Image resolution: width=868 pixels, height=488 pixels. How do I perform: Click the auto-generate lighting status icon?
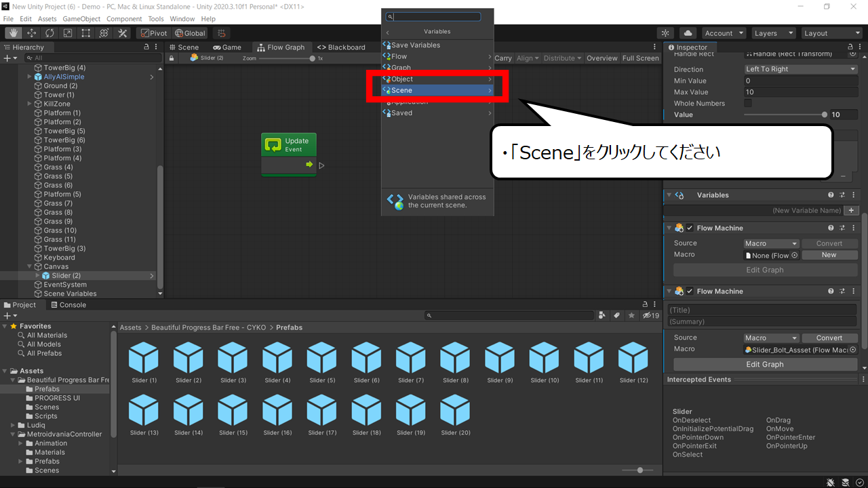[846, 482]
